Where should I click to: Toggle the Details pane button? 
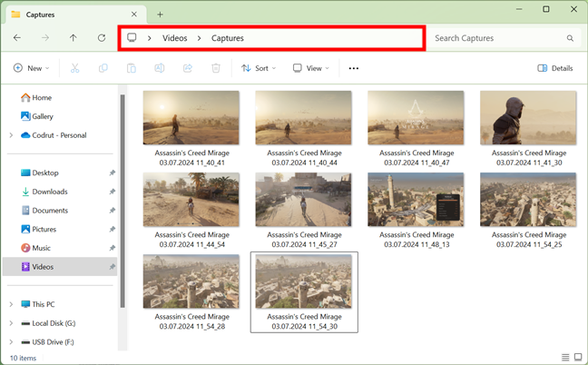[555, 68]
